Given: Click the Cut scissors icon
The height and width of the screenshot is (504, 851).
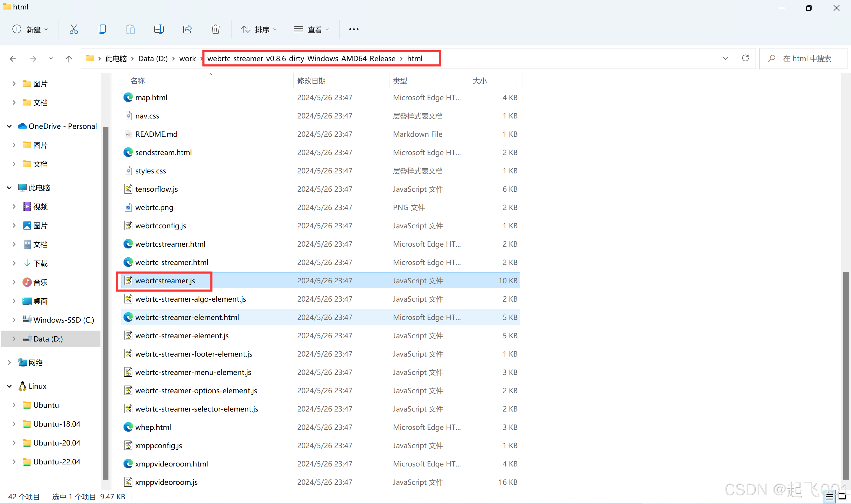Looking at the screenshot, I should pyautogui.click(x=74, y=30).
